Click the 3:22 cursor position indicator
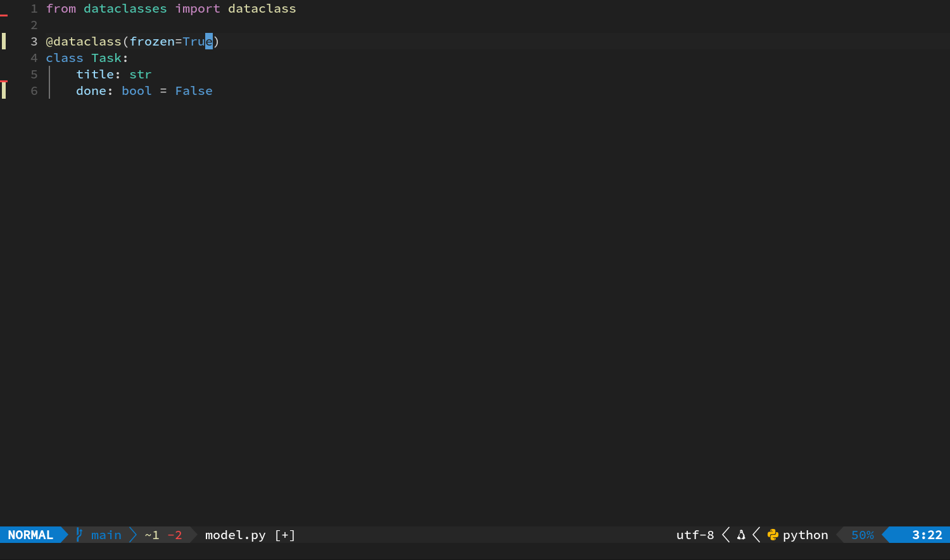This screenshot has height=560, width=950. 927,535
